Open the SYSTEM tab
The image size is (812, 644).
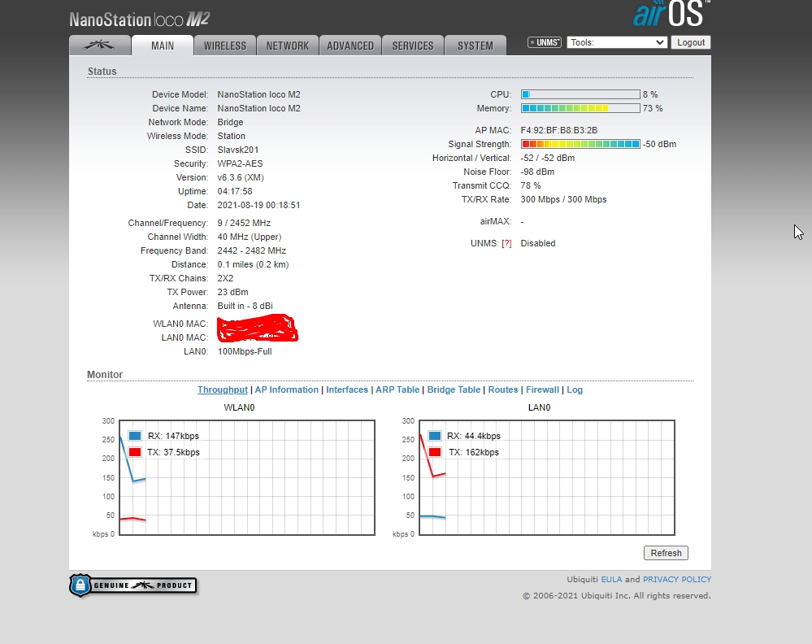point(475,46)
